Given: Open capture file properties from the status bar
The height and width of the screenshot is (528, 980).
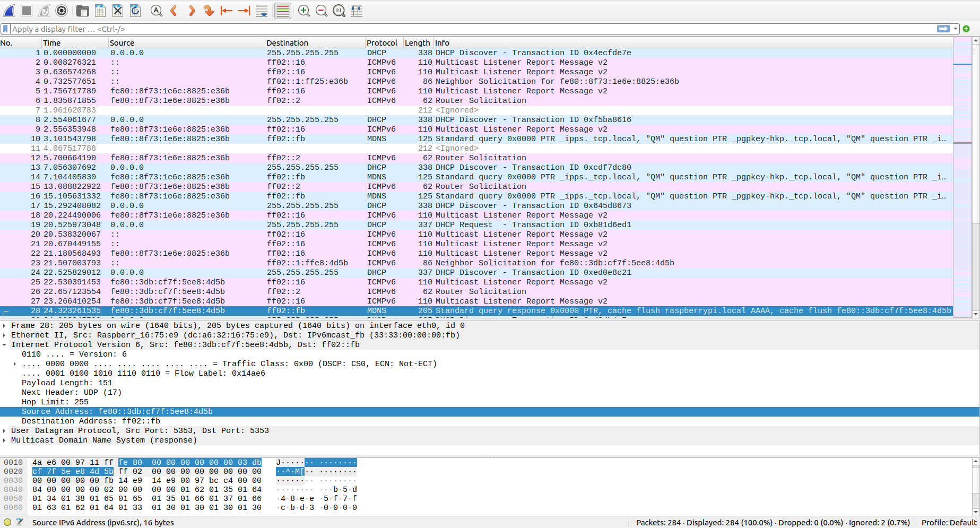Looking at the screenshot, I should click(x=20, y=522).
